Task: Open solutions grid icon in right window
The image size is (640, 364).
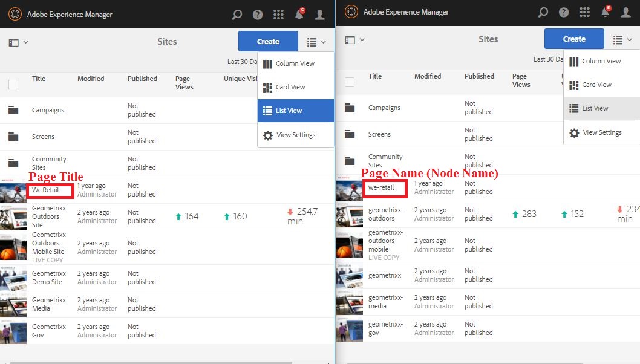Action: 584,13
